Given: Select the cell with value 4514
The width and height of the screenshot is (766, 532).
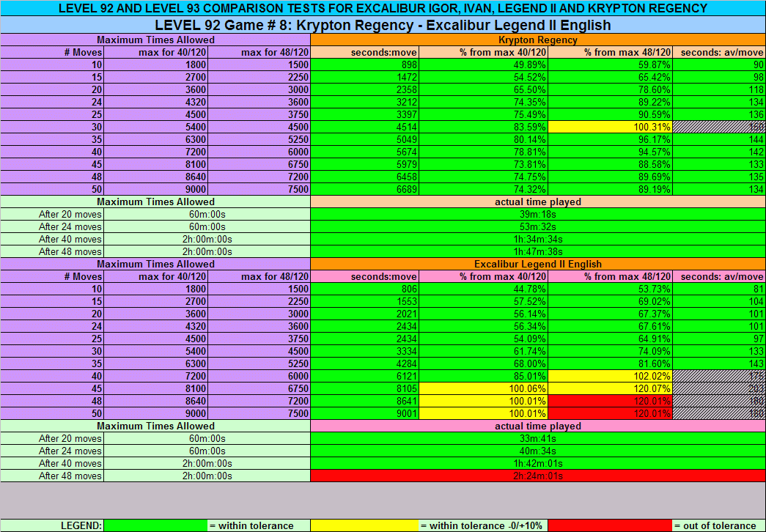Looking at the screenshot, I should point(364,127).
